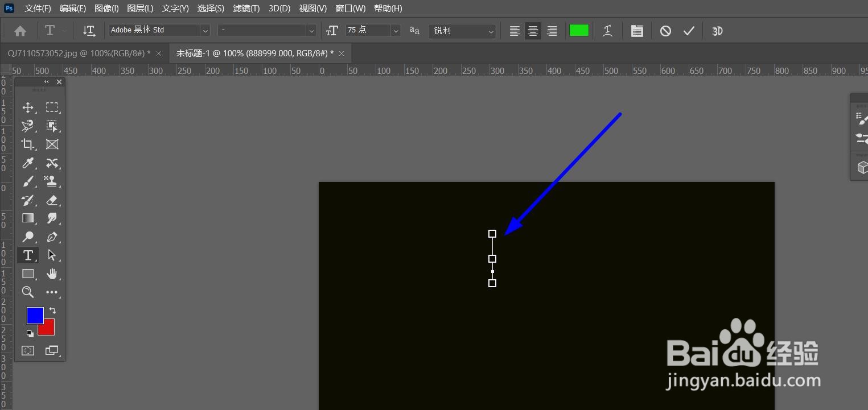The width and height of the screenshot is (868, 410).
Task: Convert text to 3D
Action: pos(717,31)
